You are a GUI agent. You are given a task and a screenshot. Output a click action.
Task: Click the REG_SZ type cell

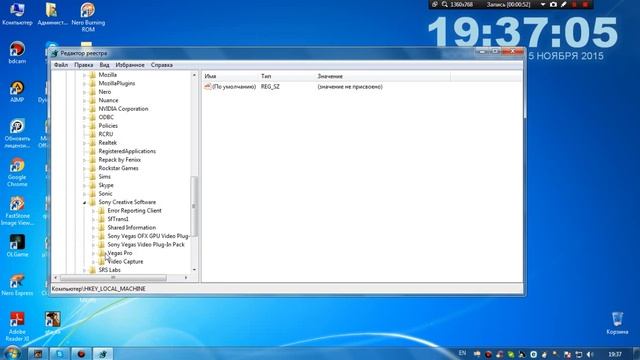pyautogui.click(x=270, y=87)
